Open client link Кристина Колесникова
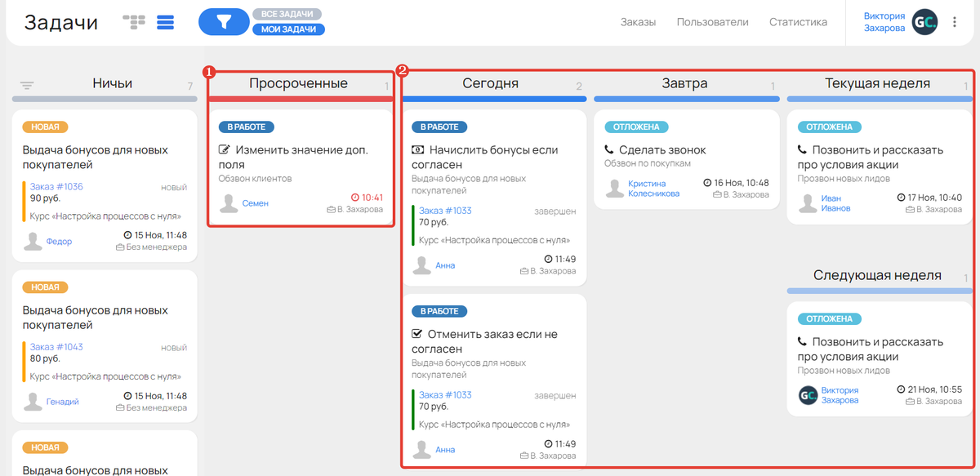Image resolution: width=980 pixels, height=476 pixels. click(x=653, y=189)
